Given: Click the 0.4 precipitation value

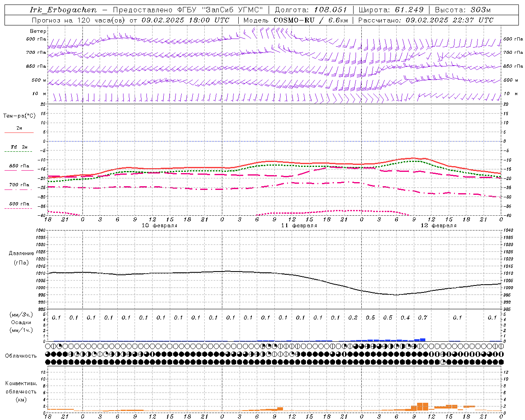Looking at the screenshot, I should click(x=405, y=318).
